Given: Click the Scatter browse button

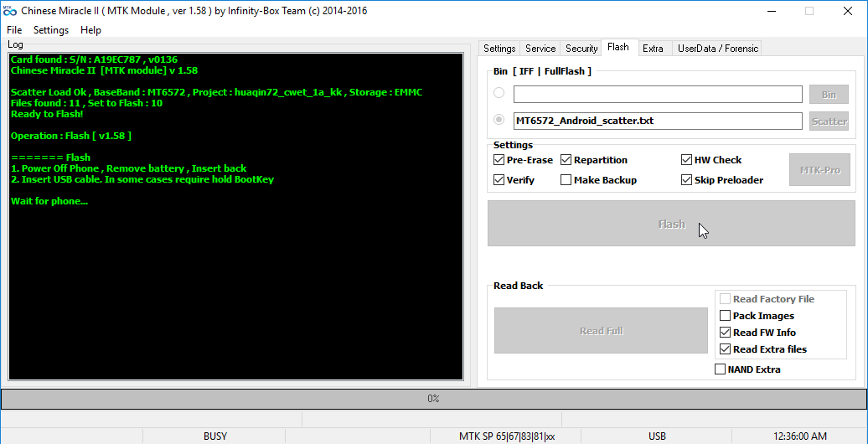Looking at the screenshot, I should [829, 121].
